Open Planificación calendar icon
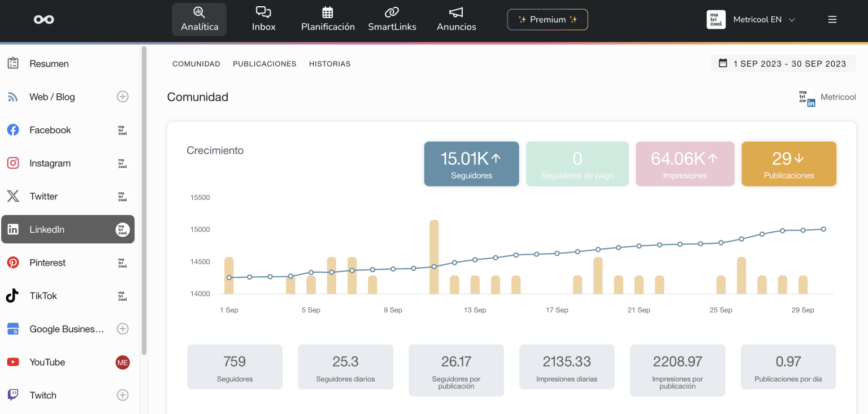The image size is (868, 414). (328, 12)
